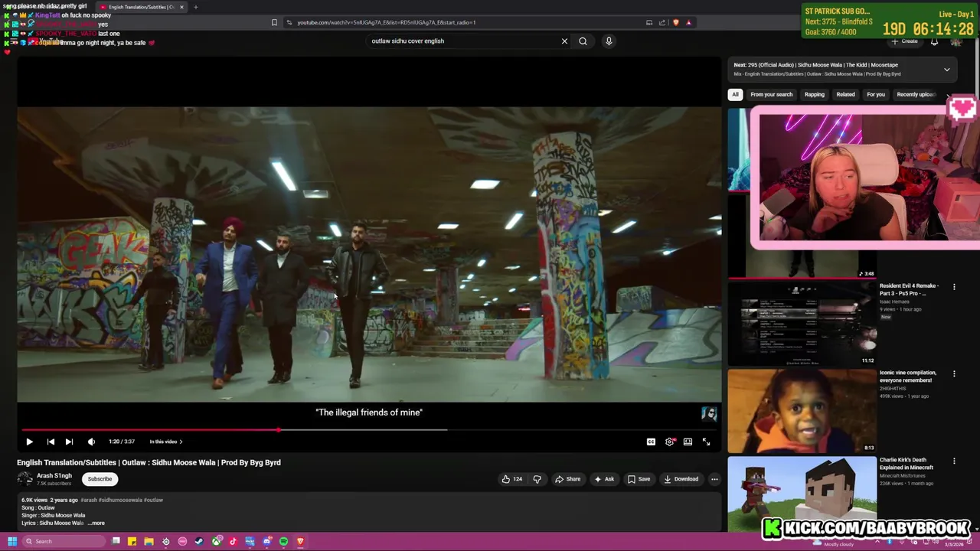
Task: Click the search field containing 'outlaw sidhu cover english'
Action: tap(463, 41)
